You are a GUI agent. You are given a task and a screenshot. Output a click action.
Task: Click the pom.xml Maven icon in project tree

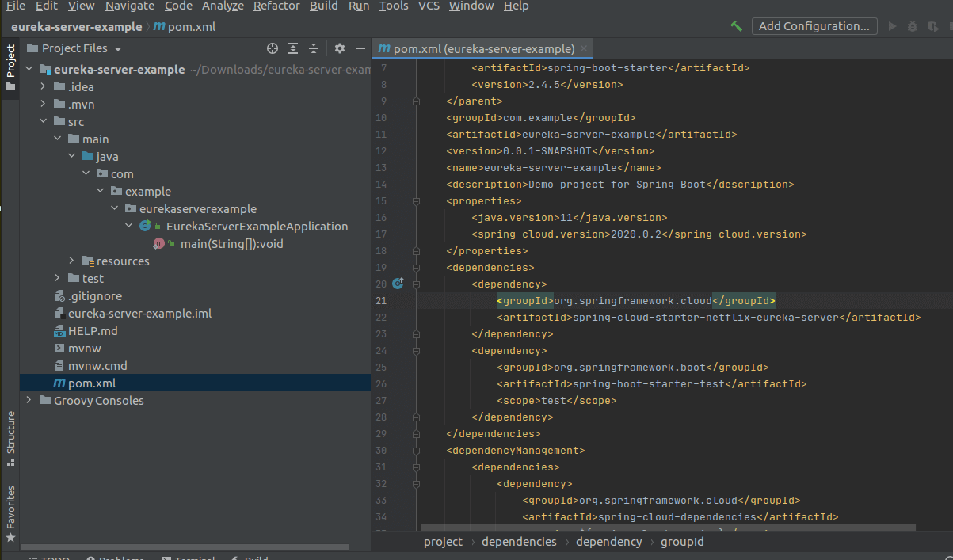click(59, 383)
